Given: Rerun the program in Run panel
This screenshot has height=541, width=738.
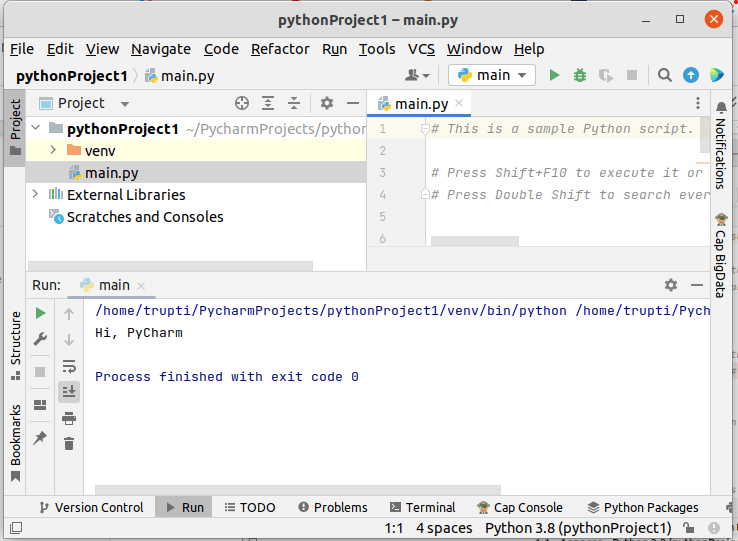Looking at the screenshot, I should click(40, 314).
